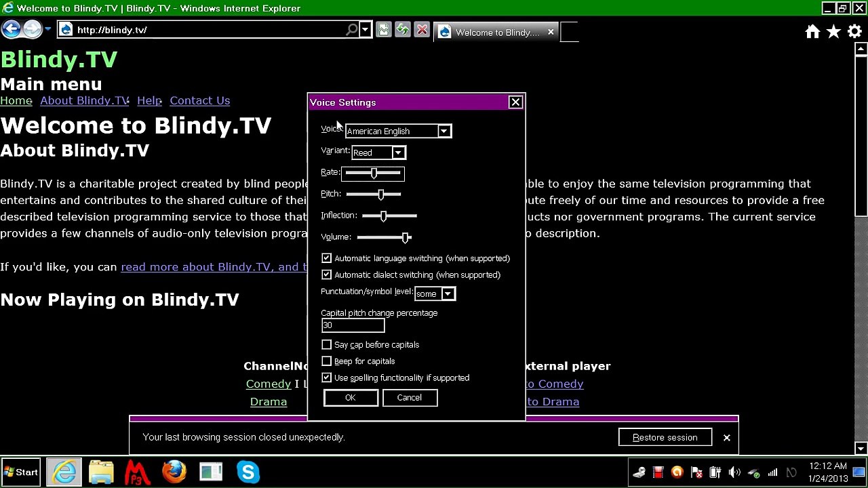Click the Restore session button
The width and height of the screenshot is (868, 488).
pyautogui.click(x=665, y=437)
